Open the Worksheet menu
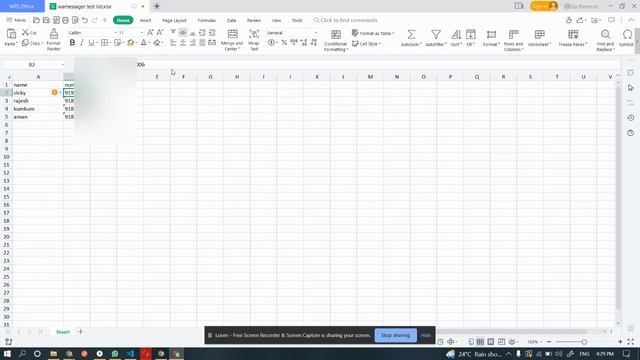Viewport: 640px width, 360px height. click(x=540, y=38)
